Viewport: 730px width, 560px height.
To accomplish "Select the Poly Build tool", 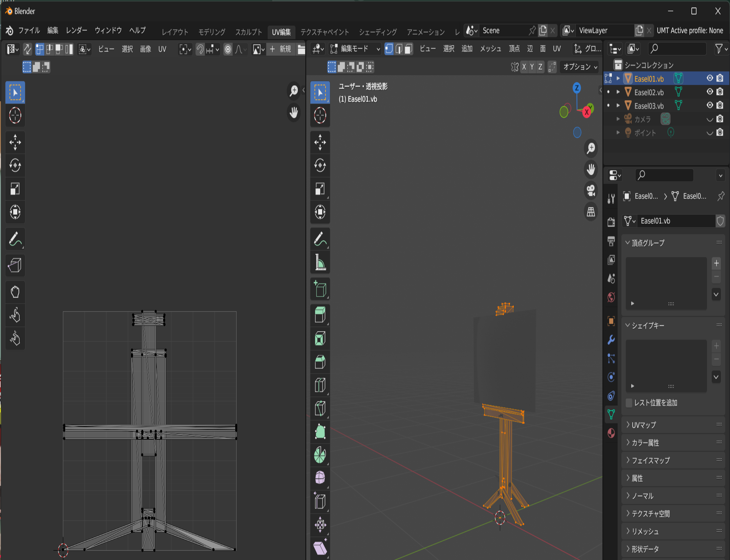I will 320,431.
